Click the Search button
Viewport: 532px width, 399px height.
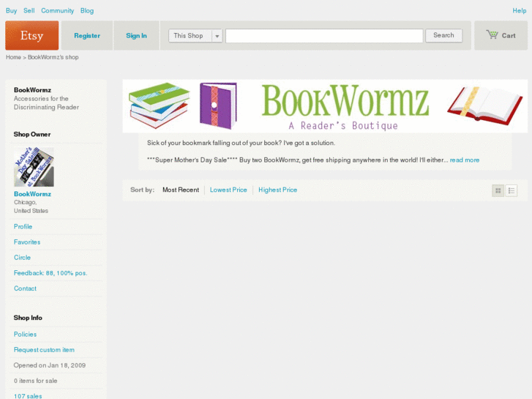tap(443, 35)
